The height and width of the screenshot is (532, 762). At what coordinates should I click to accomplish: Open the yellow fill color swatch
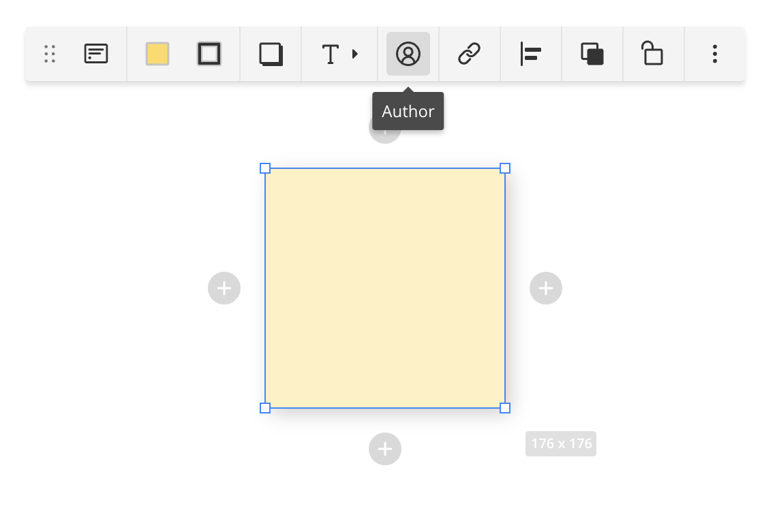click(157, 54)
